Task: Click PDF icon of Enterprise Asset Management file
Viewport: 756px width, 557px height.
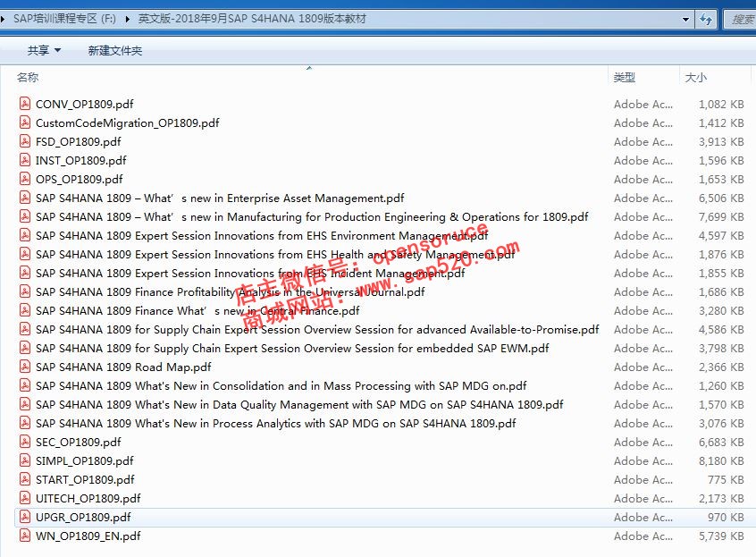Action: pyautogui.click(x=25, y=198)
